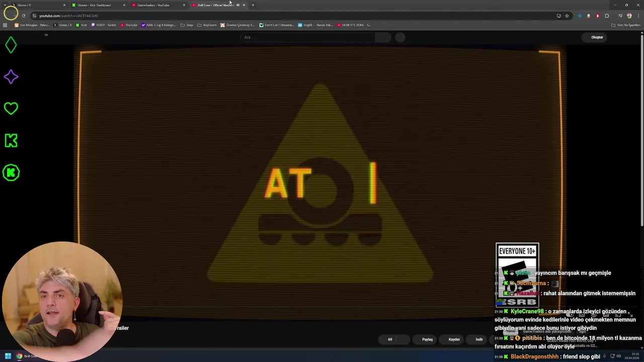Open a new browser tab
Screen dimensions: 644x362
pos(253,5)
